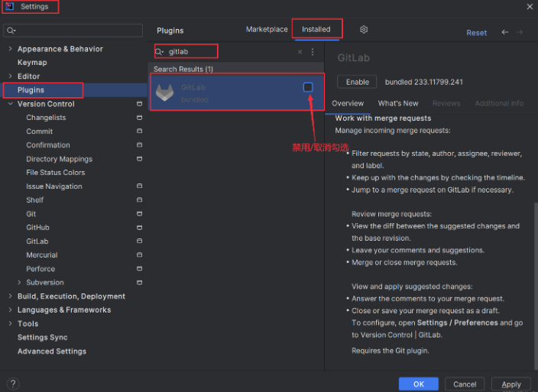The width and height of the screenshot is (538, 392).
Task: Click project-level icon beside Changelists
Action: pyautogui.click(x=139, y=117)
